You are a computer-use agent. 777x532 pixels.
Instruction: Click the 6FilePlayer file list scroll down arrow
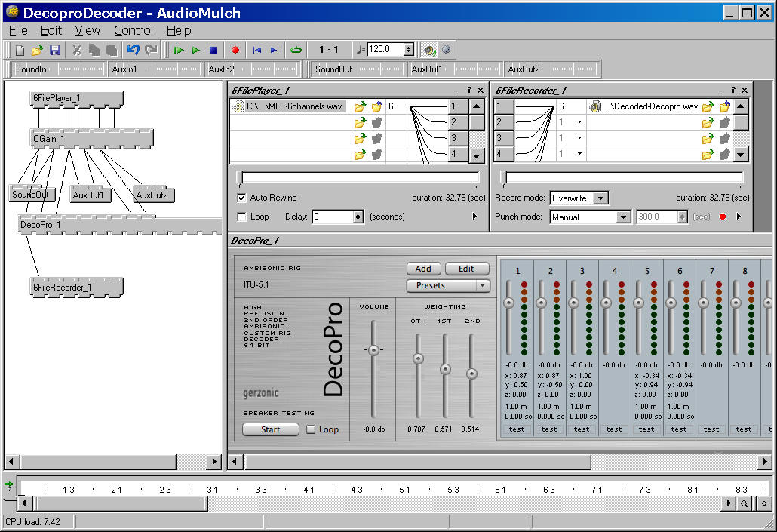pos(476,155)
